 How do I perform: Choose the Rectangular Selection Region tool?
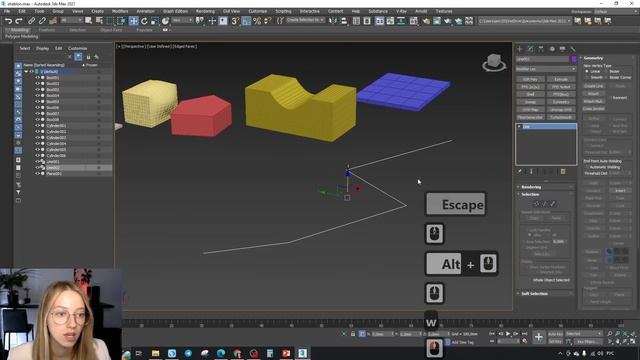(x=111, y=20)
